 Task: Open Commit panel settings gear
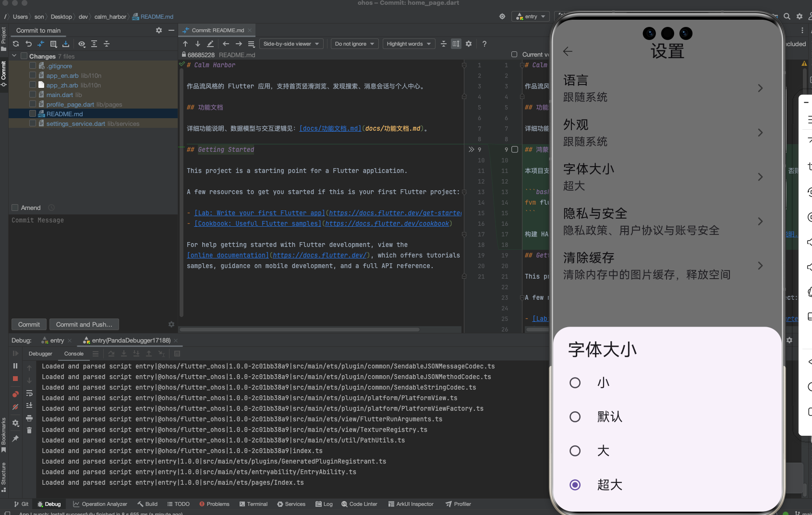159,30
